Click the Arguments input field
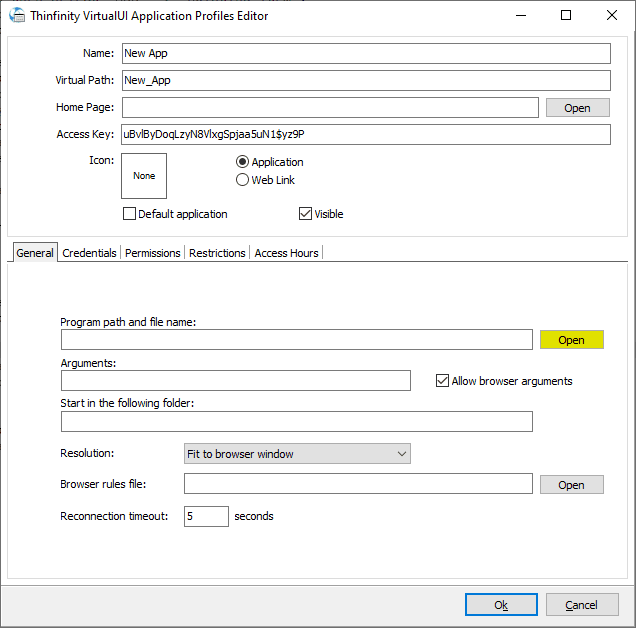636x628 pixels. point(236,381)
